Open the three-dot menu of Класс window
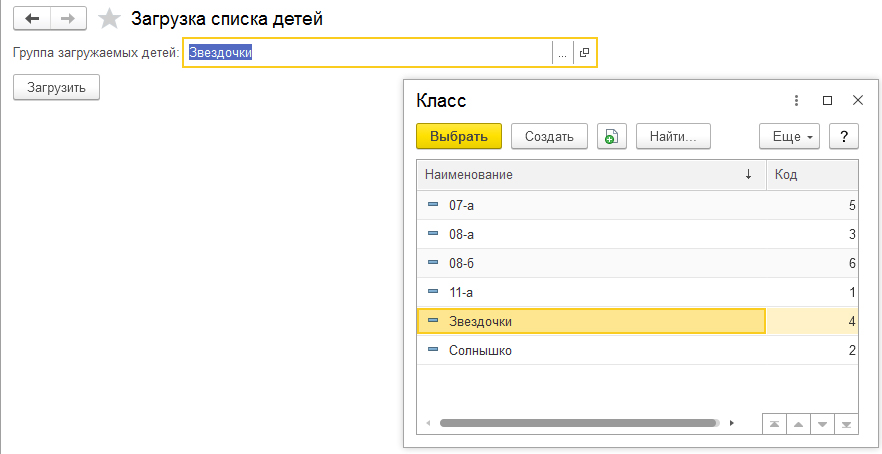Screen dimensions: 882x454 [796, 101]
